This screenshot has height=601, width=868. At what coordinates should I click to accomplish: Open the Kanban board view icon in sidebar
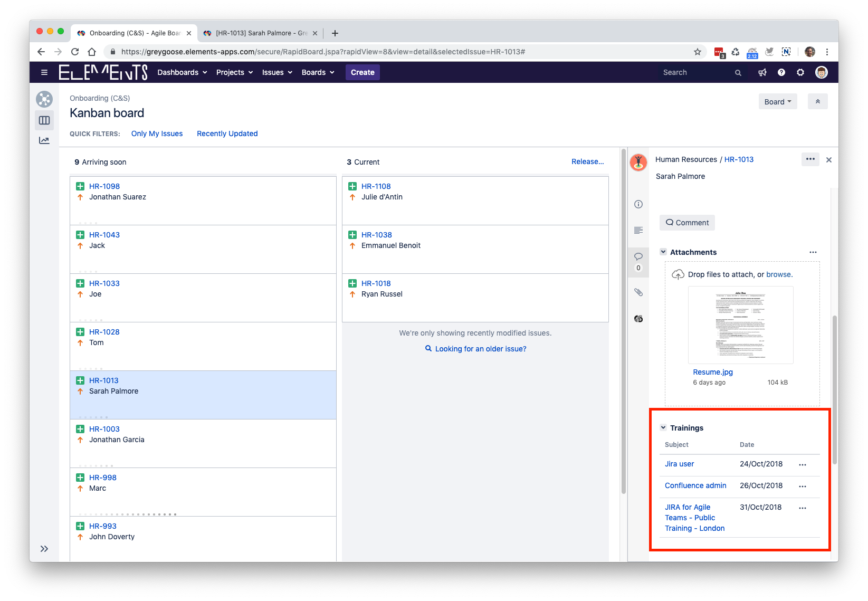(x=44, y=120)
